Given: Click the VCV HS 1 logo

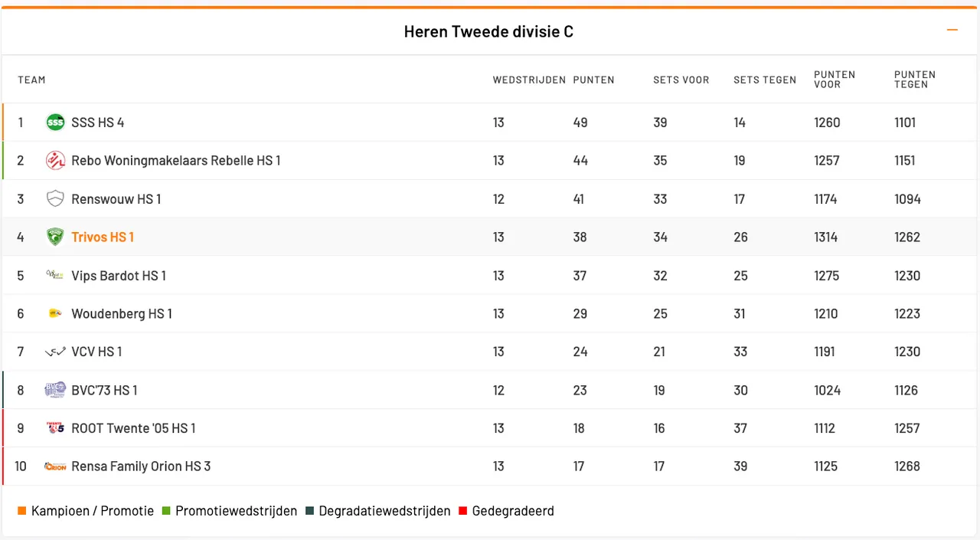Looking at the screenshot, I should (55, 352).
